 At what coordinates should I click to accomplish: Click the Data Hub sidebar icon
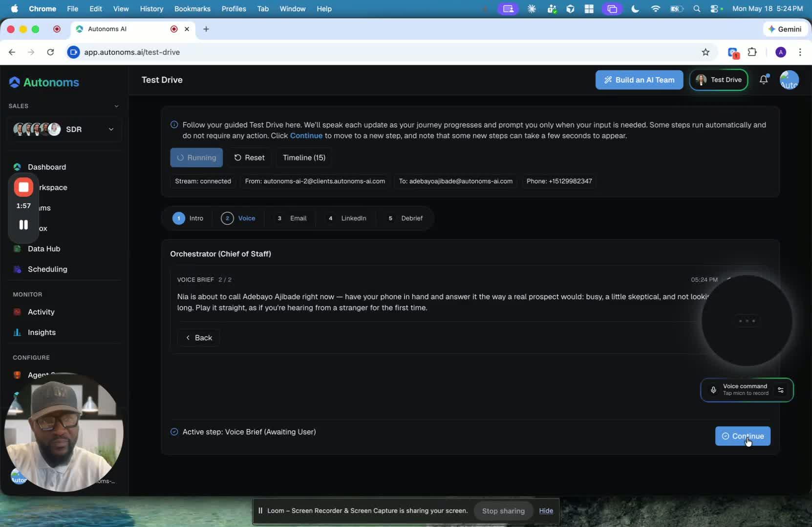(17, 249)
